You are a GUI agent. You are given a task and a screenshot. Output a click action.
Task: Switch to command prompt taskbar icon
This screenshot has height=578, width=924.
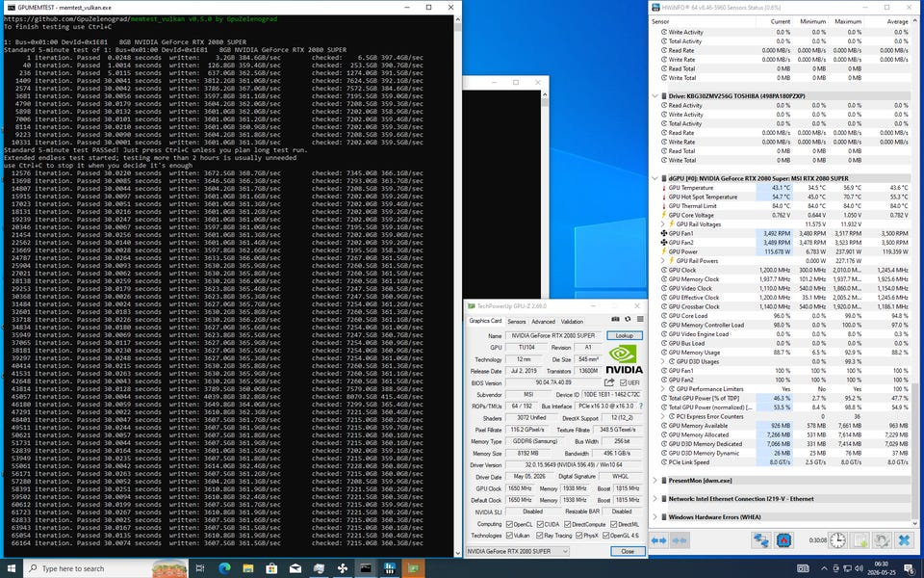click(366, 568)
